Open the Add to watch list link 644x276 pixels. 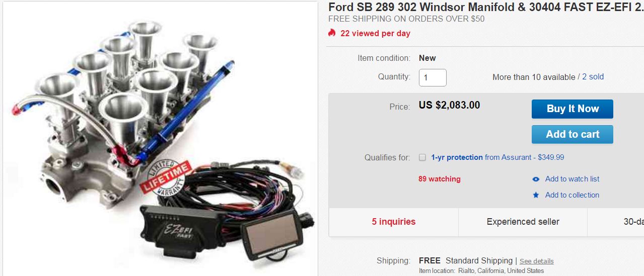coord(572,179)
